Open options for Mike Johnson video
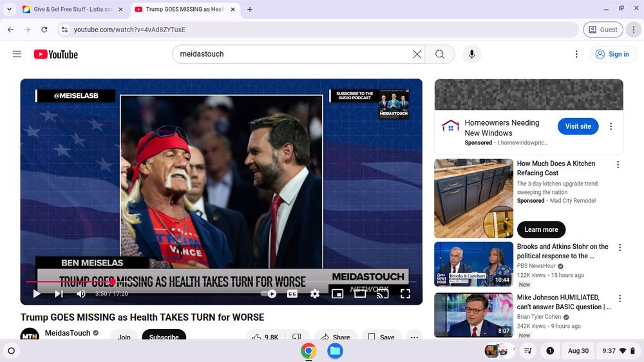The width and height of the screenshot is (644, 362). tap(620, 298)
